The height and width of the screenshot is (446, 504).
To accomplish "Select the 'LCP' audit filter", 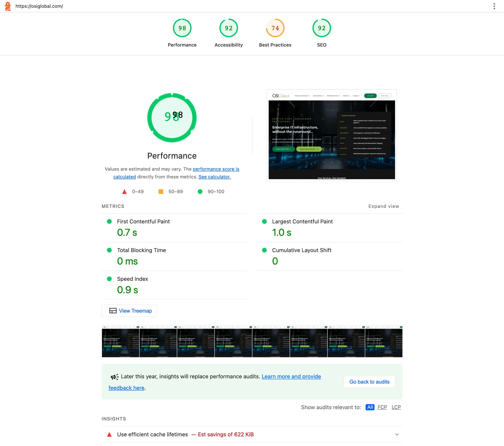I will (x=396, y=407).
